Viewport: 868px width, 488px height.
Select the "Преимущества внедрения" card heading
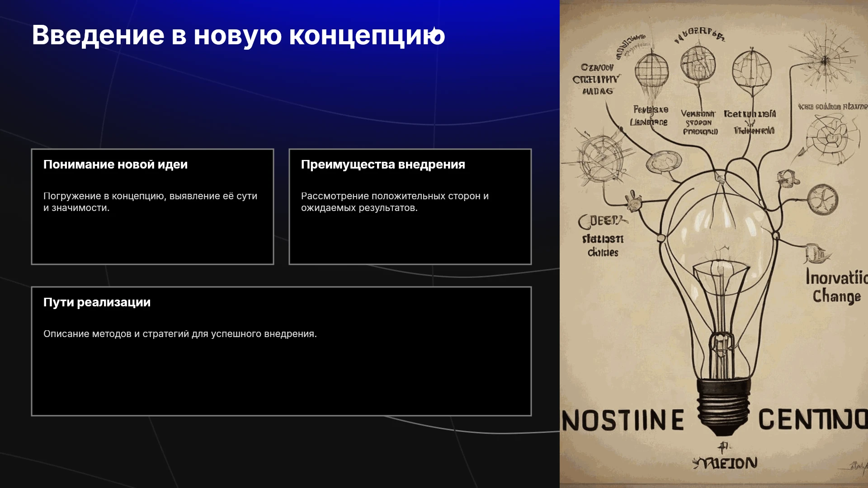coord(383,164)
